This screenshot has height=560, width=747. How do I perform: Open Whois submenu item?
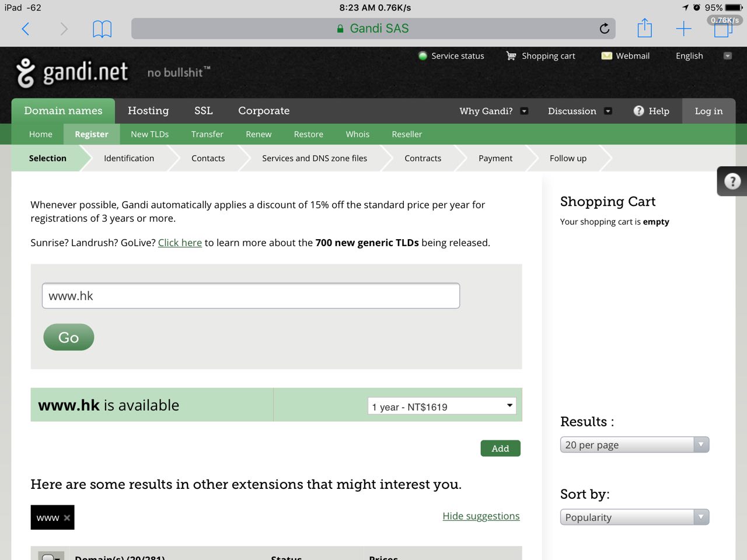point(358,134)
